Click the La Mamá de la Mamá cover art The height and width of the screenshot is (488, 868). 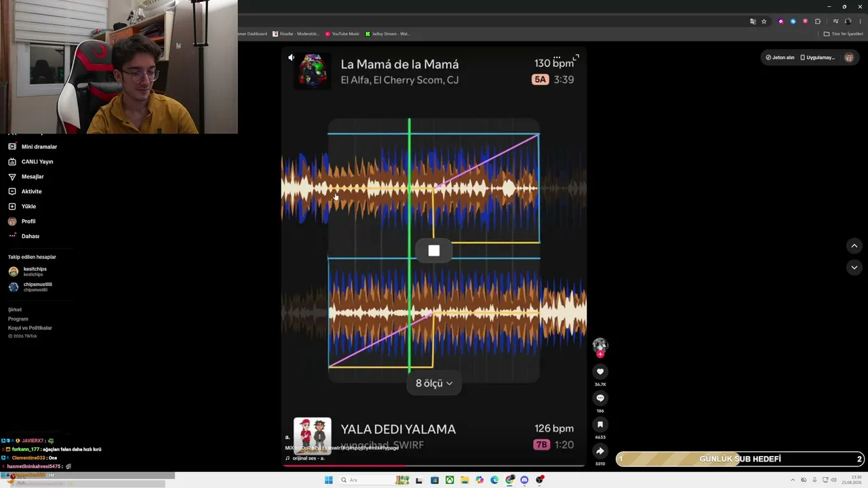(313, 71)
